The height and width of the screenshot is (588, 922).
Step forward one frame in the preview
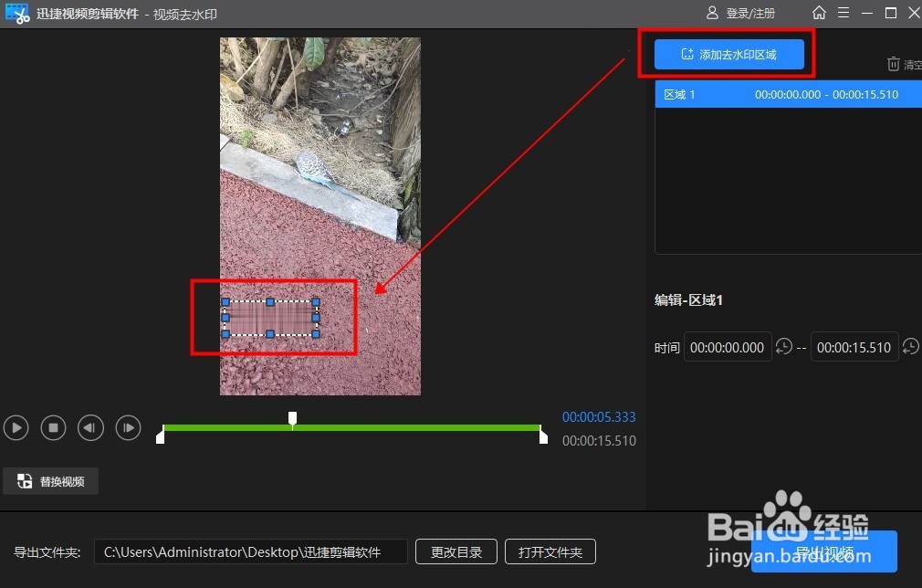[x=128, y=427]
